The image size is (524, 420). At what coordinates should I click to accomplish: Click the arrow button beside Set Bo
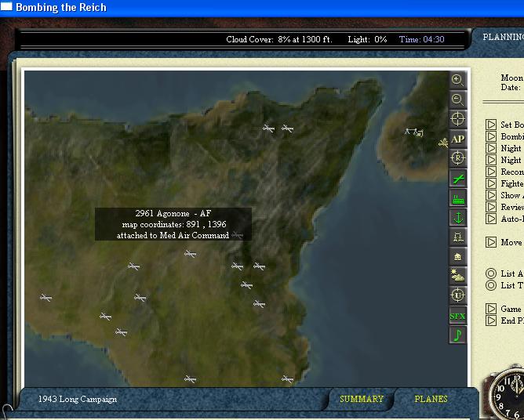coord(491,125)
